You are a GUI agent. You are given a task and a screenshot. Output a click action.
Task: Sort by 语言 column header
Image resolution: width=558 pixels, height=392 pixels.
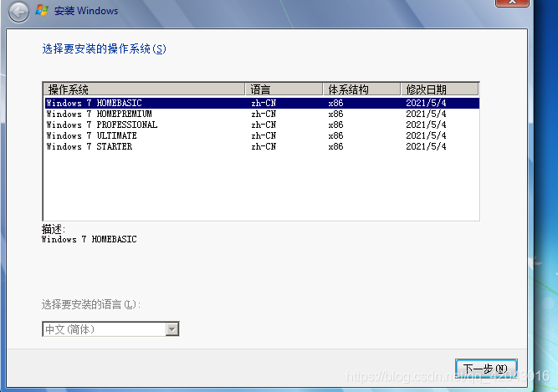tap(284, 89)
